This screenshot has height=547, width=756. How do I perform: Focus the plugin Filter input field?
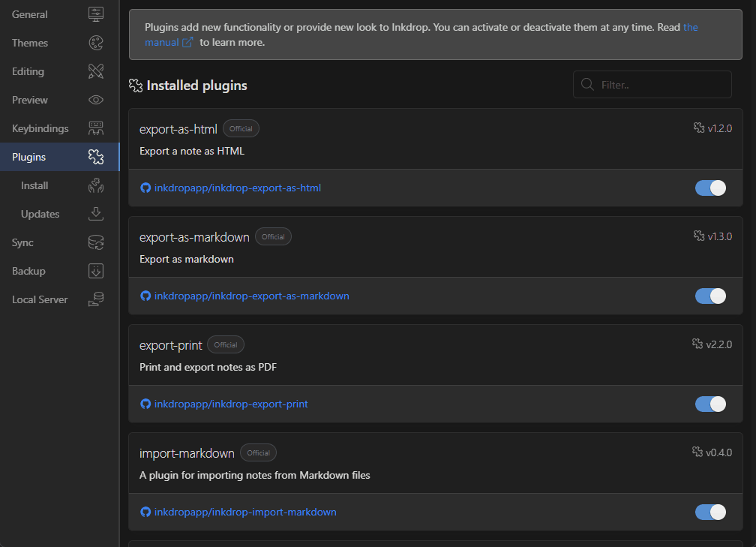(x=652, y=84)
